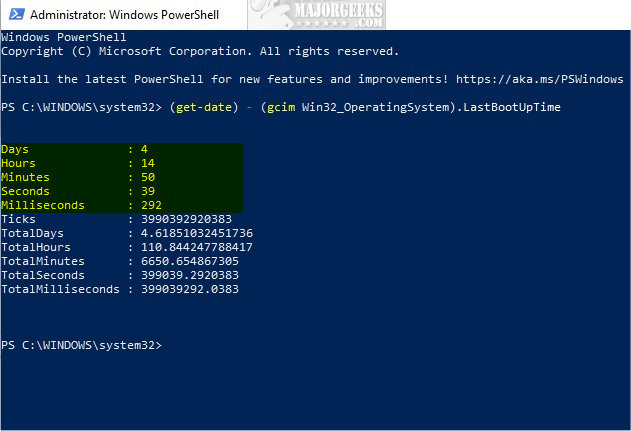
Task: Click the TotalSeconds value 399039.2920383
Action: pos(190,276)
